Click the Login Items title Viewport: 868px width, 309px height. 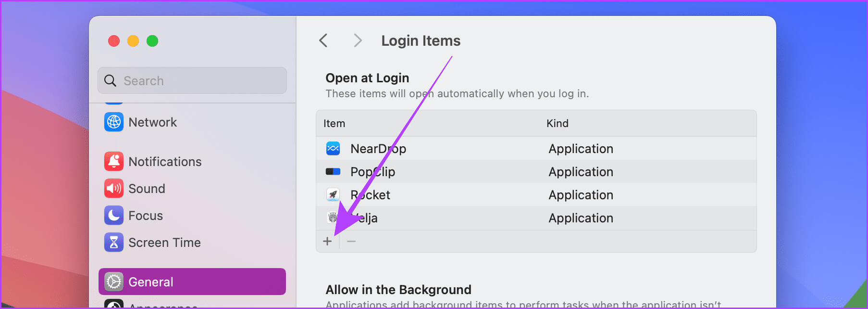tap(421, 41)
